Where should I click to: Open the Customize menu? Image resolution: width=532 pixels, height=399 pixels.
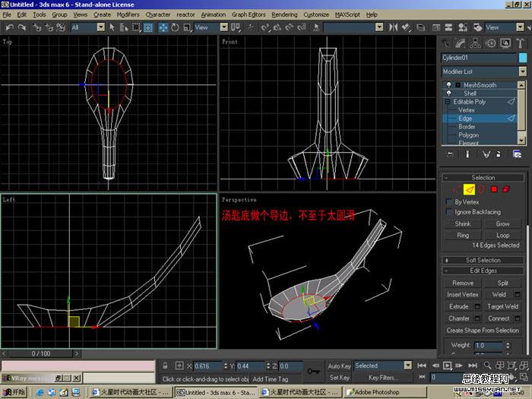coord(316,14)
